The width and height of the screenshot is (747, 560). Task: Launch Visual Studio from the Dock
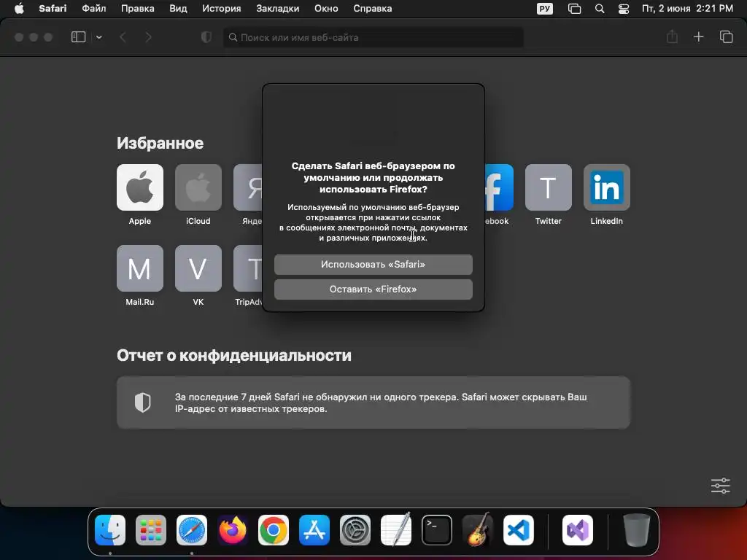tap(578, 530)
